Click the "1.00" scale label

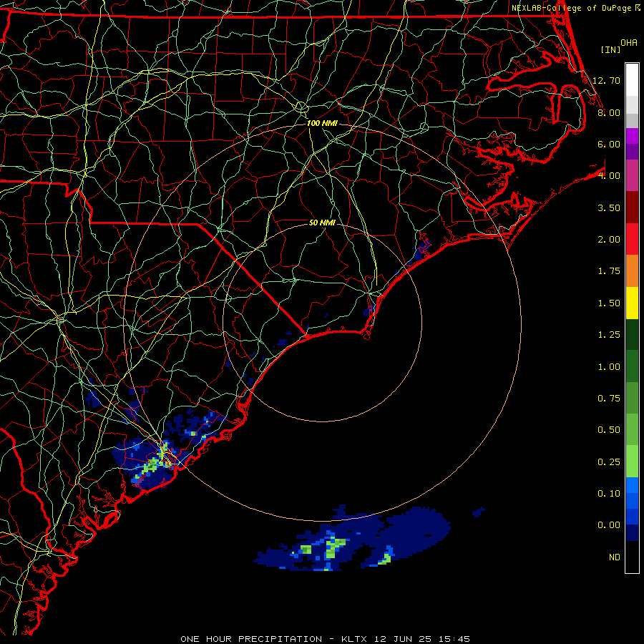click(x=608, y=367)
